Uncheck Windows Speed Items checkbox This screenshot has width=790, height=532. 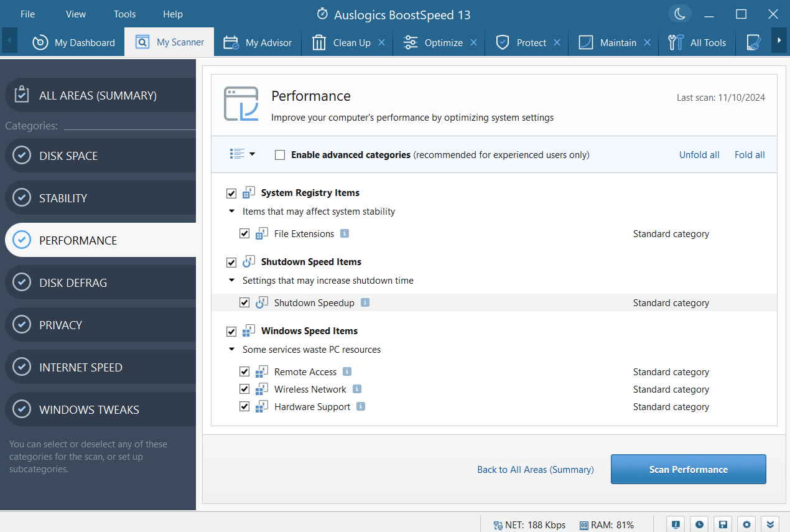pyautogui.click(x=231, y=332)
